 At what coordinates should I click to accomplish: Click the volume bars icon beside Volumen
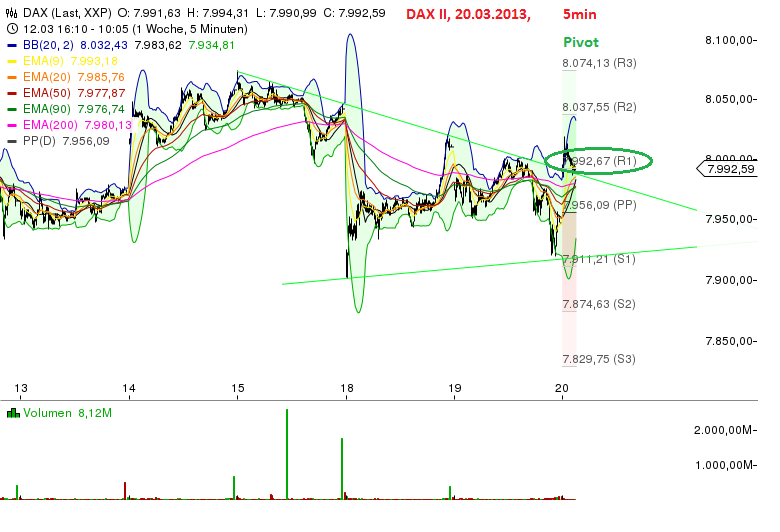(13, 413)
